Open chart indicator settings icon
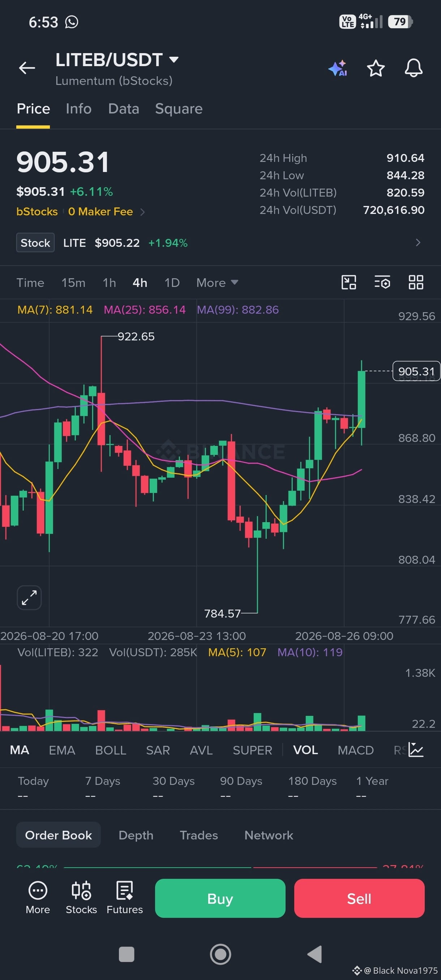The width and height of the screenshot is (441, 980). click(x=382, y=282)
